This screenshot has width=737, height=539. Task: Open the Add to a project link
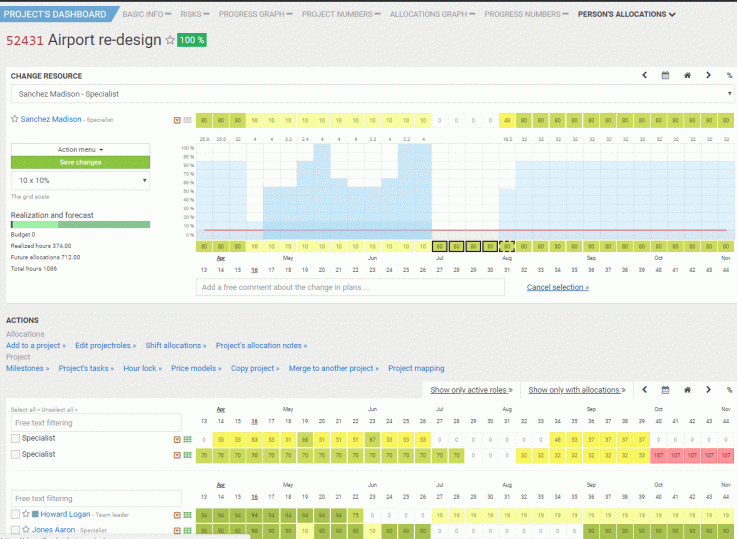point(36,345)
